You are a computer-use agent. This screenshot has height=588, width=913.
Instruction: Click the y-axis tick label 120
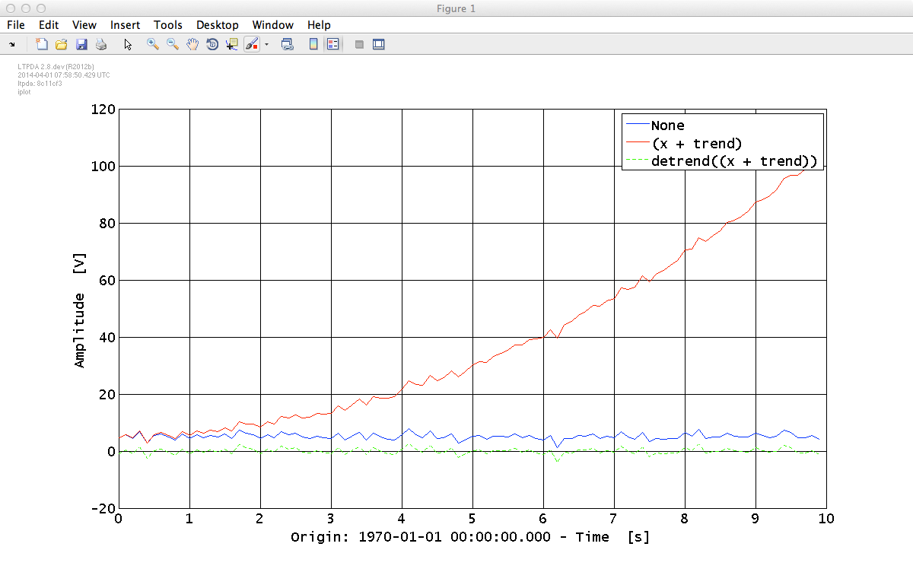[102, 110]
